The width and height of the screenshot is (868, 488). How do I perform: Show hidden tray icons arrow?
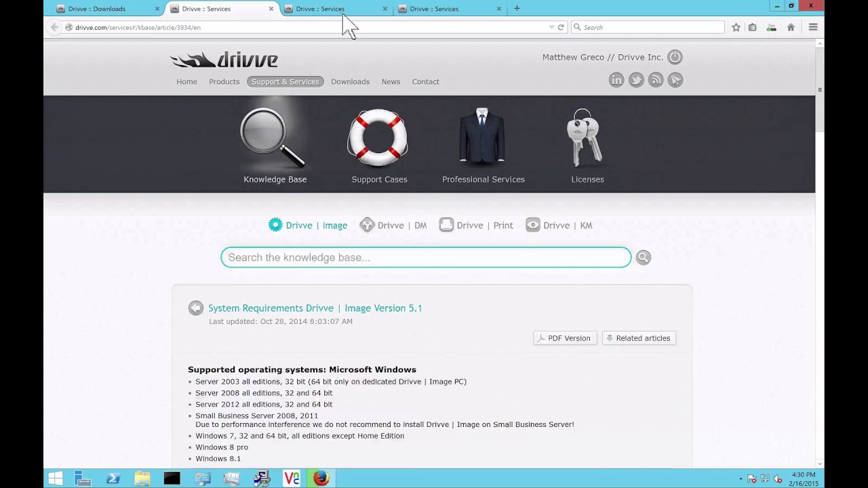741,479
